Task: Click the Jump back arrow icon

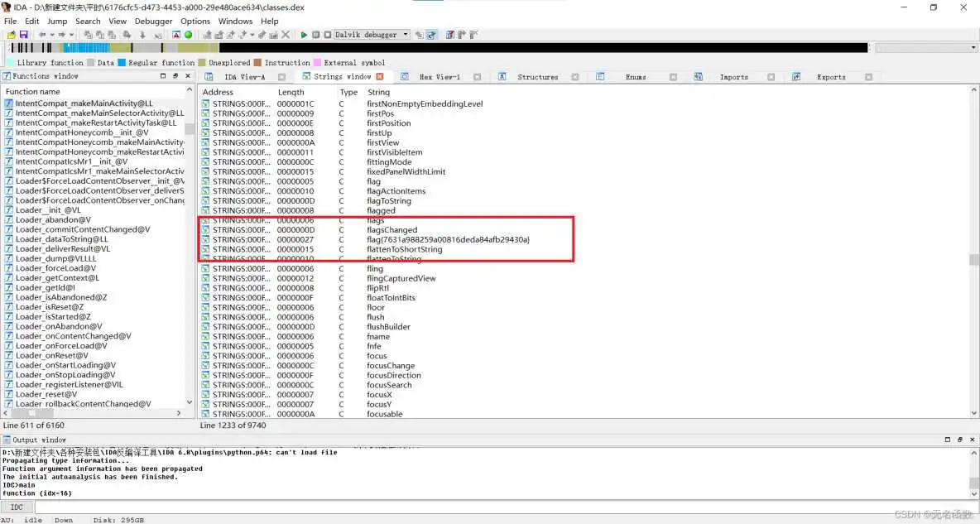Action: (42, 35)
